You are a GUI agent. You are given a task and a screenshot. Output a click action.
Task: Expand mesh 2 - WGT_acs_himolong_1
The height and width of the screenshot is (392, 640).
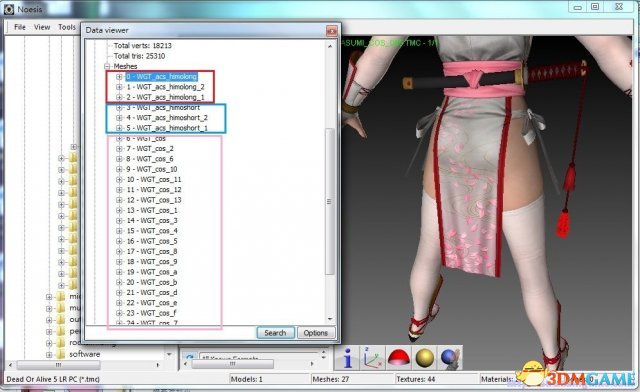pyautogui.click(x=119, y=97)
